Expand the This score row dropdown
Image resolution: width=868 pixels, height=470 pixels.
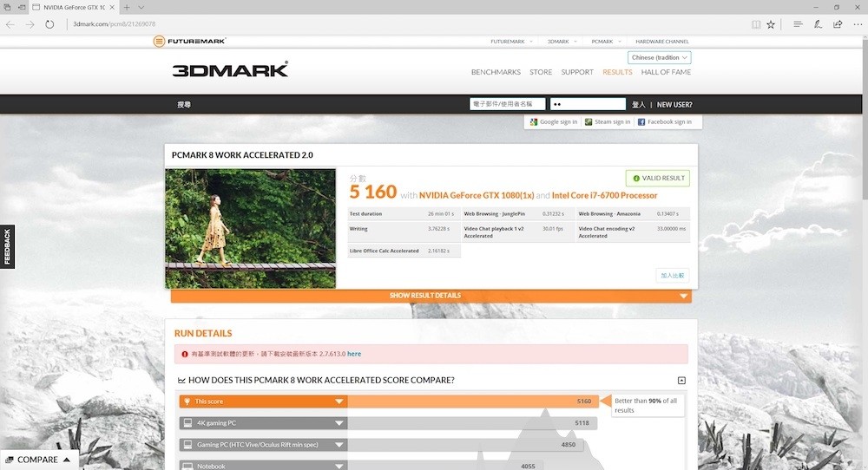click(339, 401)
